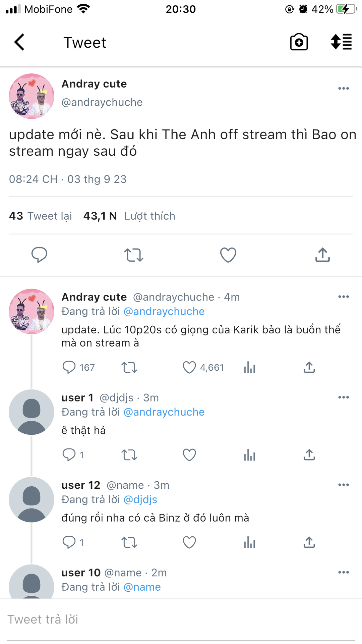Retweet the main tweet

coord(134,255)
